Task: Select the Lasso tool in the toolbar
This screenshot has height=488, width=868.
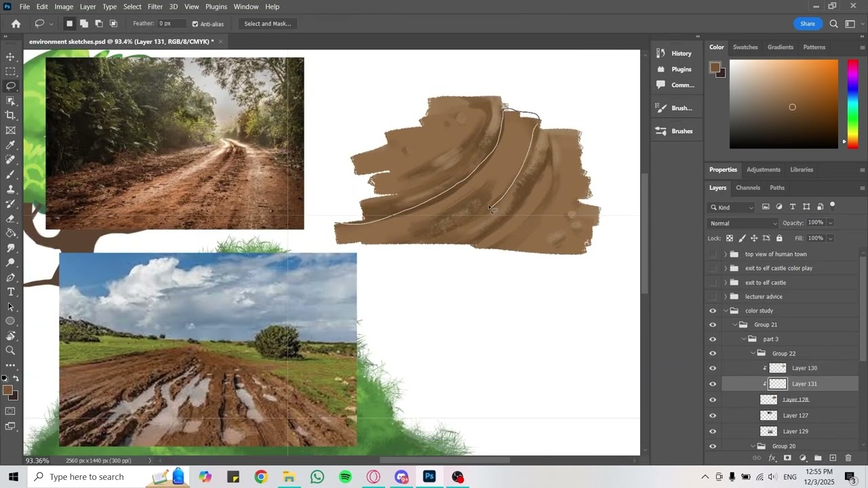Action: 10,86
